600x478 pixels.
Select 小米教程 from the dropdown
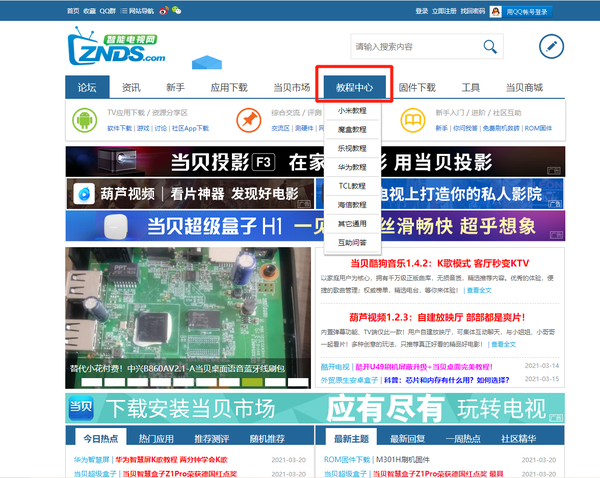(x=352, y=111)
